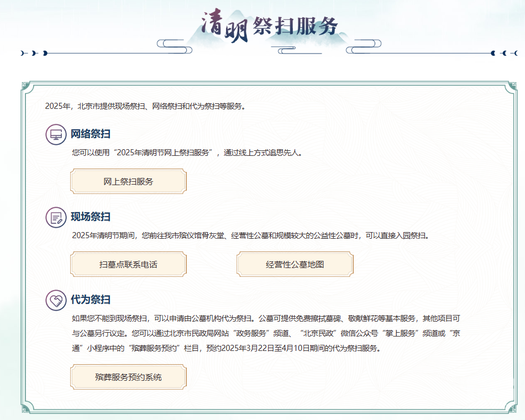This screenshot has height=420, width=525.
Task: Click the heart handshake icon beside 代为祭扫
Action: [56, 300]
